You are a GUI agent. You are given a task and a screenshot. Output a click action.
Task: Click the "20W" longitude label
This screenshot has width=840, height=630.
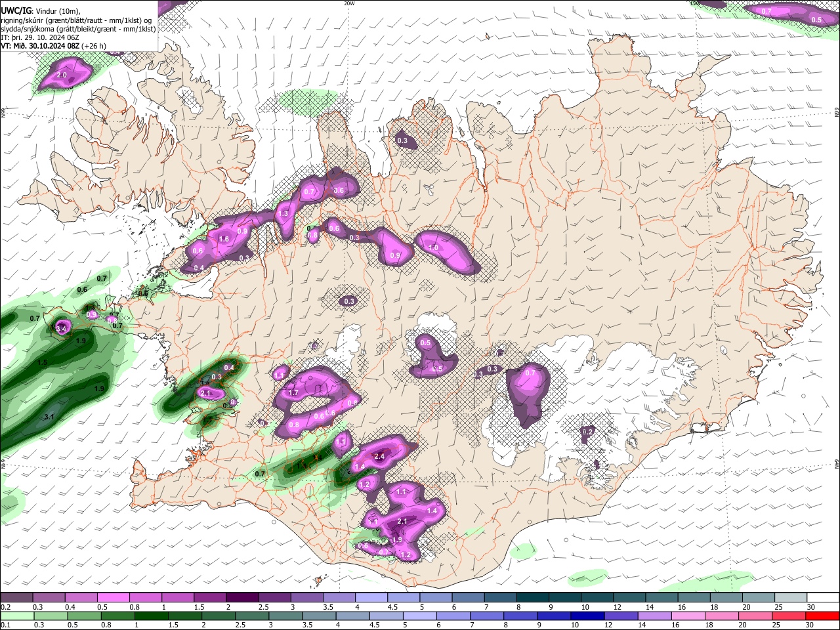coord(349,3)
